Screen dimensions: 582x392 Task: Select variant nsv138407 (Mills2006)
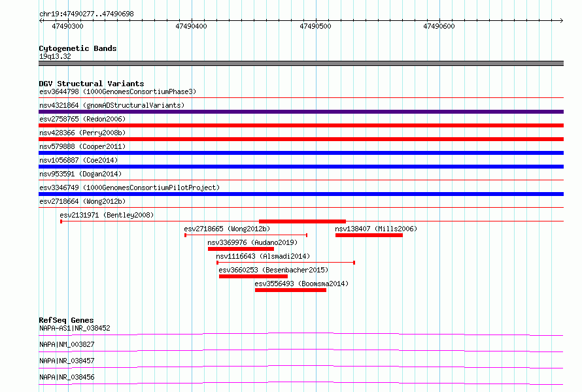376,229
